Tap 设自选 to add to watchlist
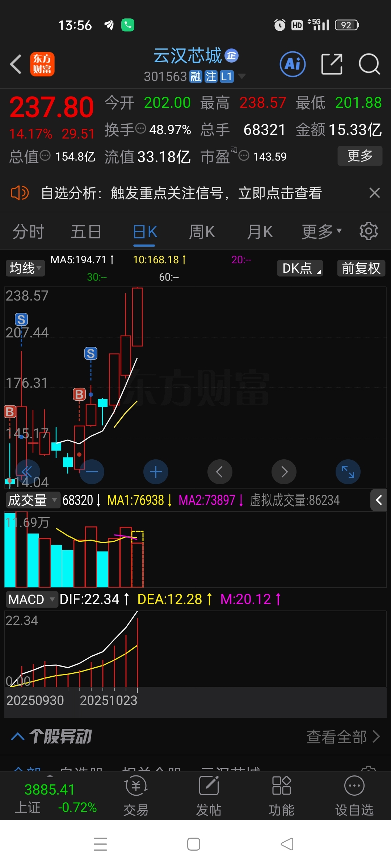Screen dimensions: 391x868 pos(354,796)
